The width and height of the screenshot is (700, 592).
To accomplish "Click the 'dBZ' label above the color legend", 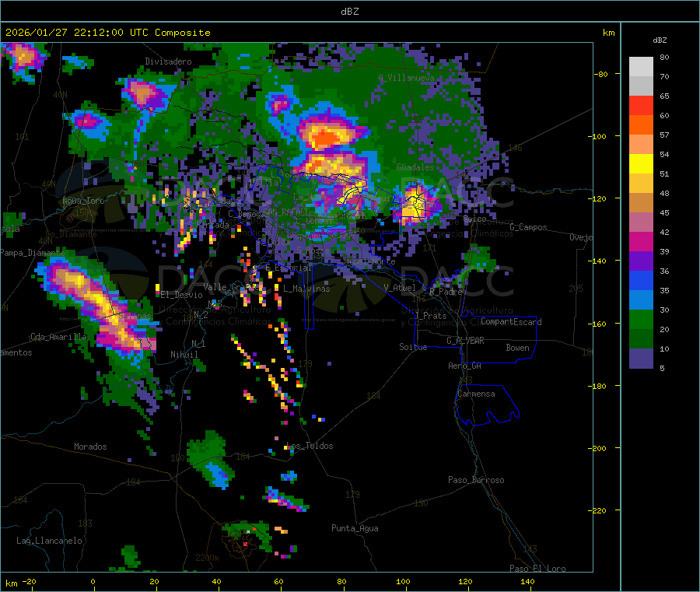I will pyautogui.click(x=660, y=40).
